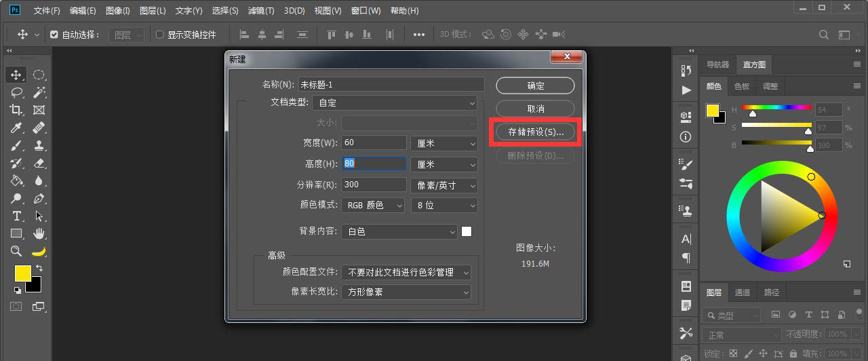The width and height of the screenshot is (868, 361).
Task: Toggle Quick Mask mode
Action: pos(16,307)
